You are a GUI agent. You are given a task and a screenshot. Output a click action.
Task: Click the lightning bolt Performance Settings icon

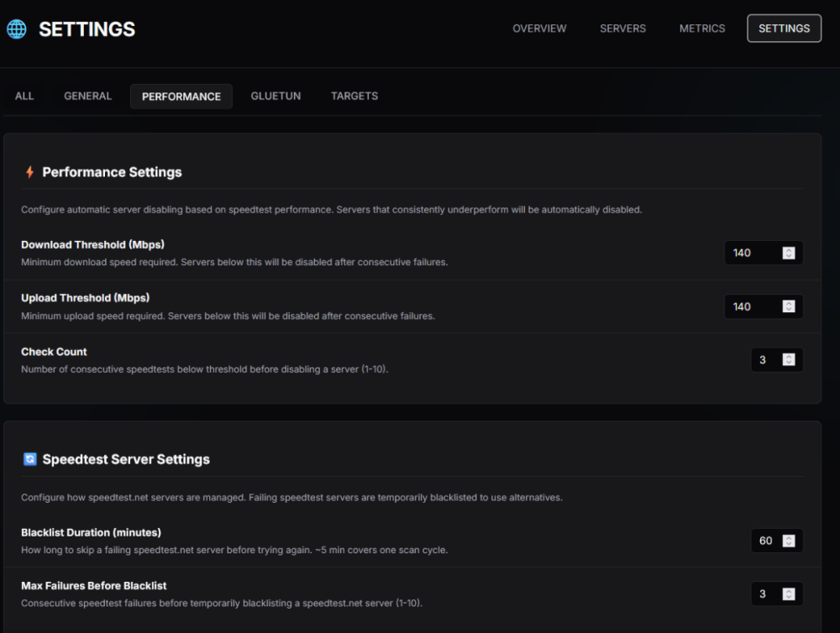point(30,171)
